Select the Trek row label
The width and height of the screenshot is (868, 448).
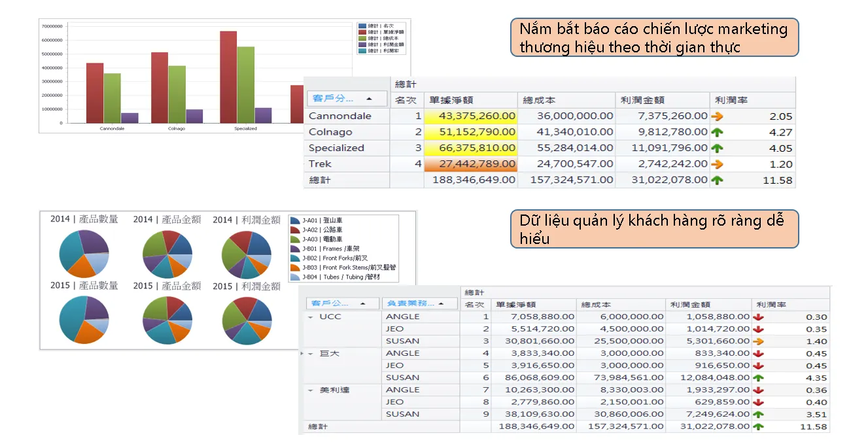point(320,164)
